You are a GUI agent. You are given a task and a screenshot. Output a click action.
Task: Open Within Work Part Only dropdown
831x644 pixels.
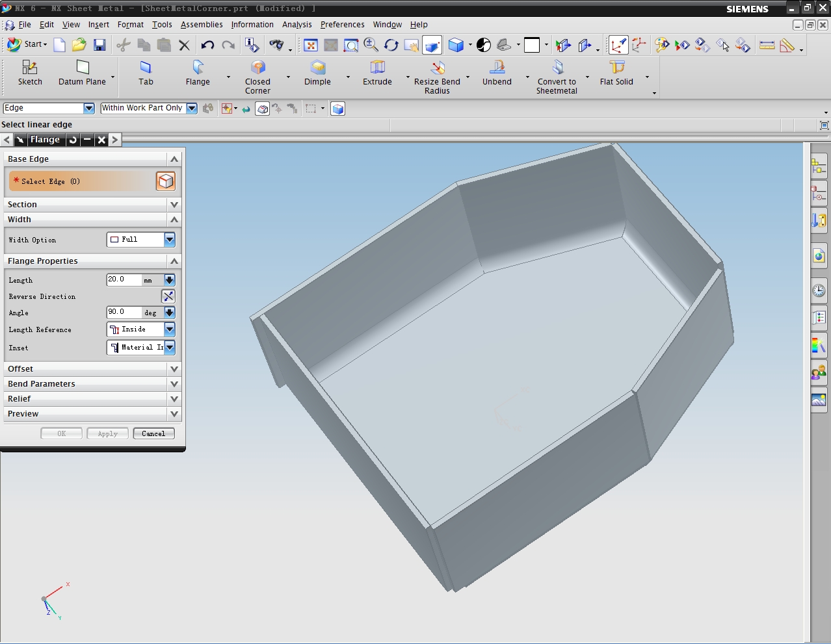coord(192,108)
